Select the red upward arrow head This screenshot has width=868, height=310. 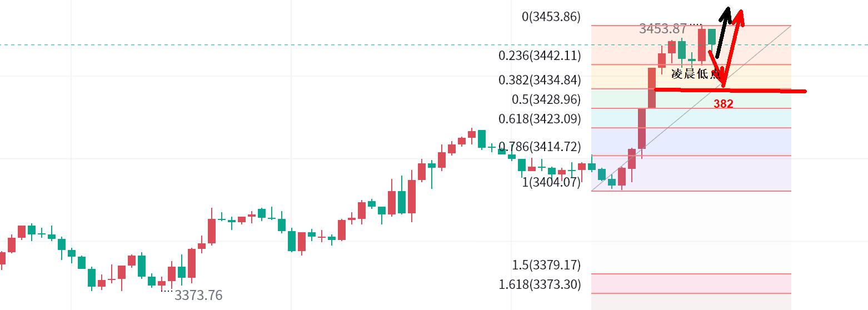point(740,15)
